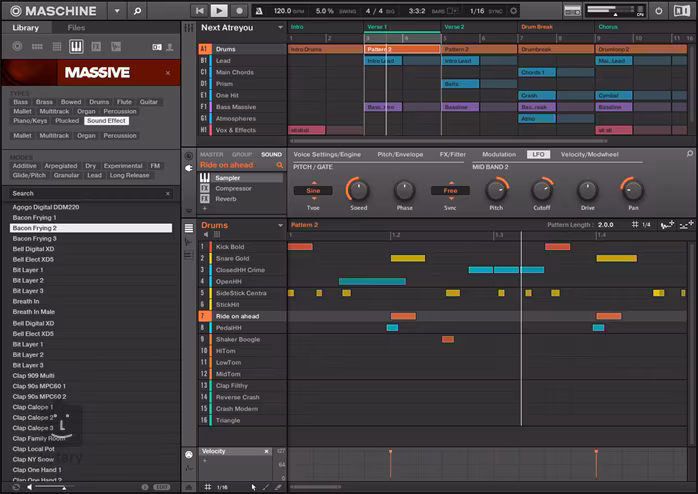Select the Granular mode tag

[x=66, y=175]
